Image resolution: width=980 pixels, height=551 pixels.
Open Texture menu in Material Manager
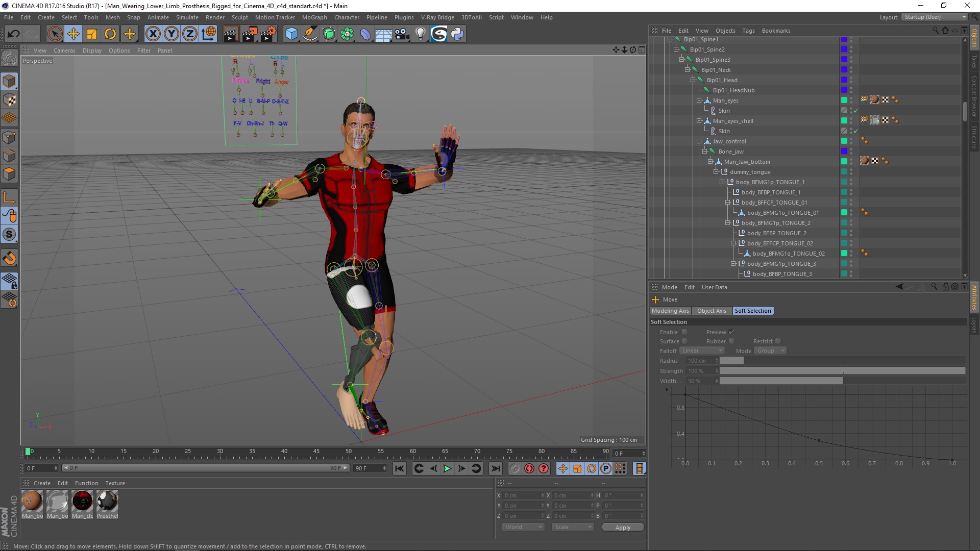[x=115, y=483]
